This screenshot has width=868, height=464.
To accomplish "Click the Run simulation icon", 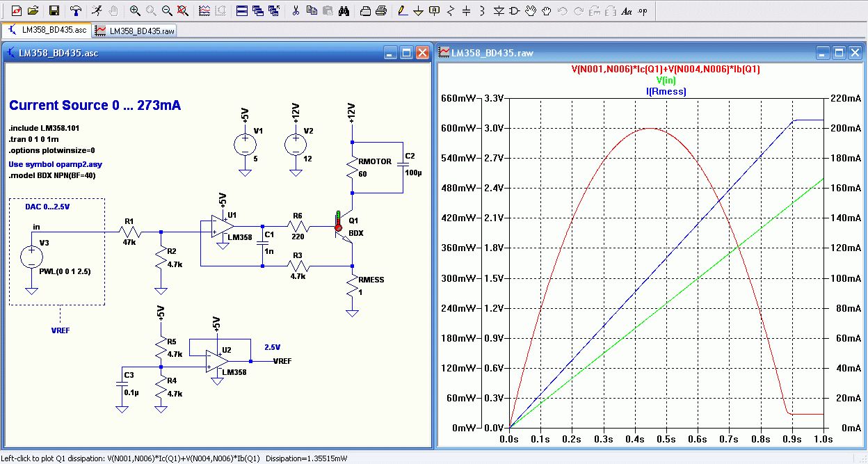I will (x=96, y=10).
